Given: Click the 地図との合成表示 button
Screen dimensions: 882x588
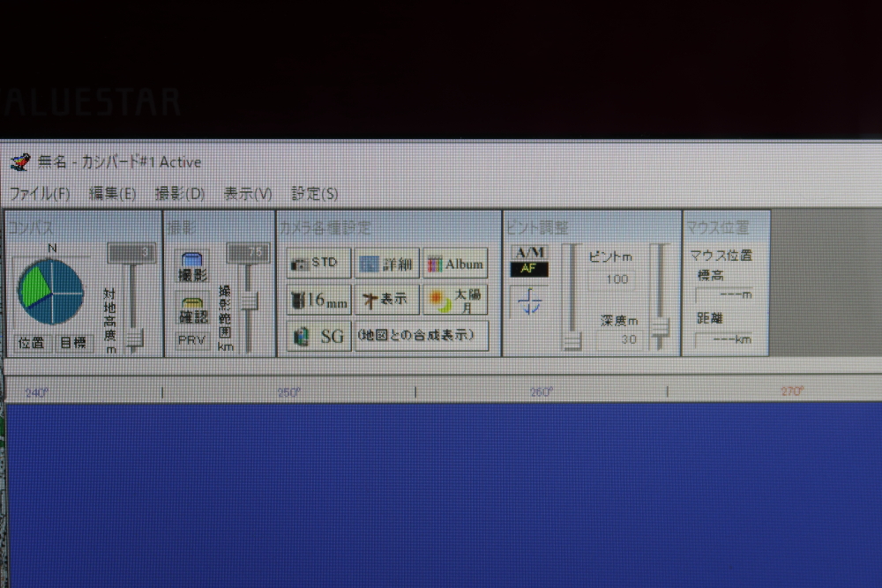Looking at the screenshot, I should 422,336.
